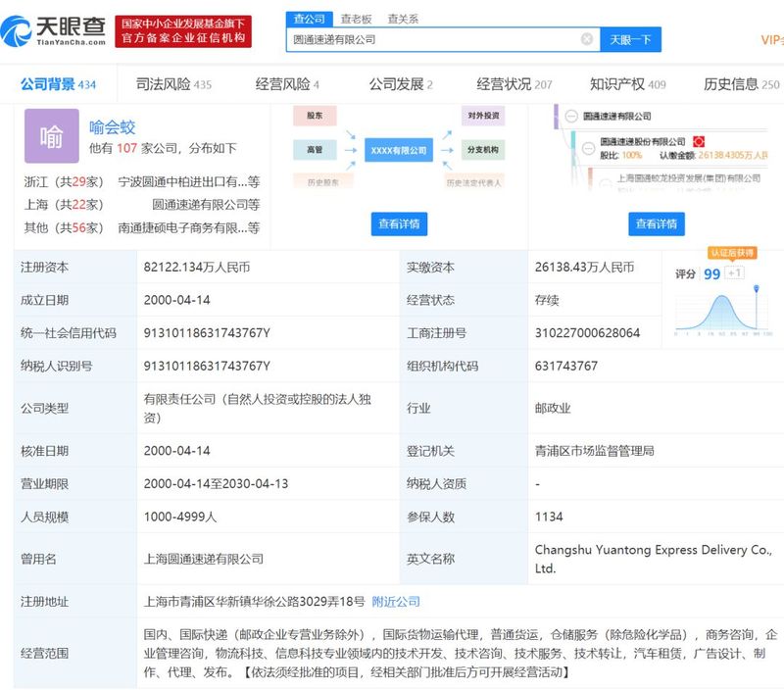Click the 上海（共22家） row
The height and width of the screenshot is (690, 784).
142,205
